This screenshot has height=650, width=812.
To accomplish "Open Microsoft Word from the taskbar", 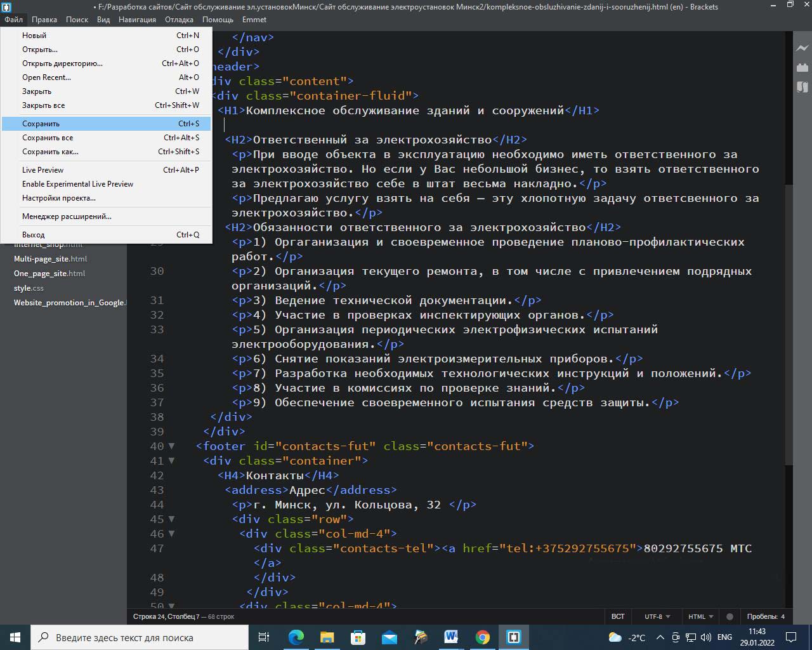I will [x=451, y=637].
